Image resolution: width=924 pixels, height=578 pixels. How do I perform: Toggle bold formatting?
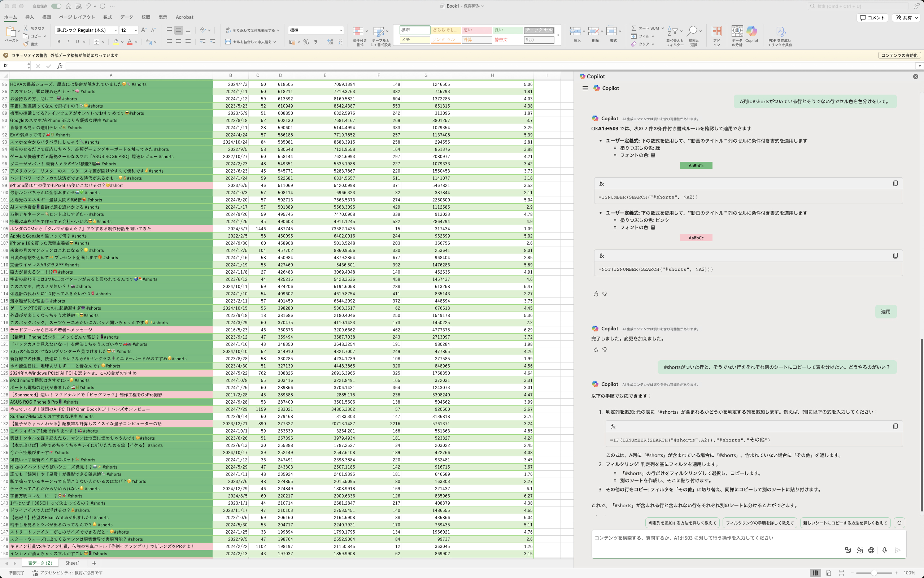[59, 42]
